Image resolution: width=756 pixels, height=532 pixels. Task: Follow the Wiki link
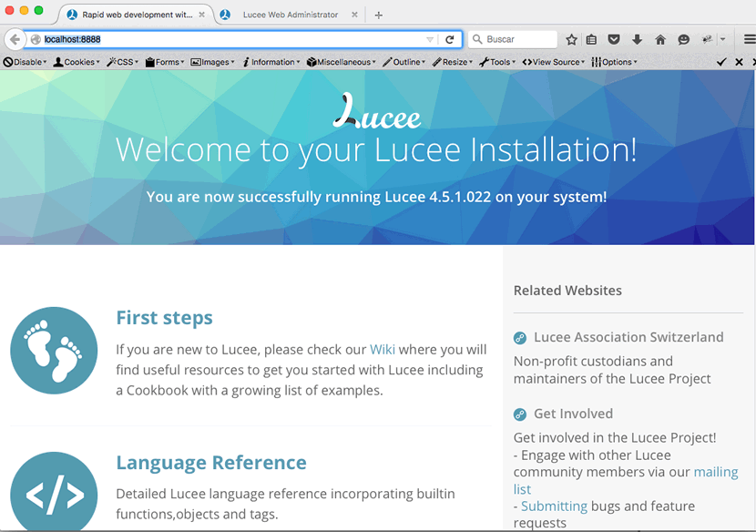[383, 350]
